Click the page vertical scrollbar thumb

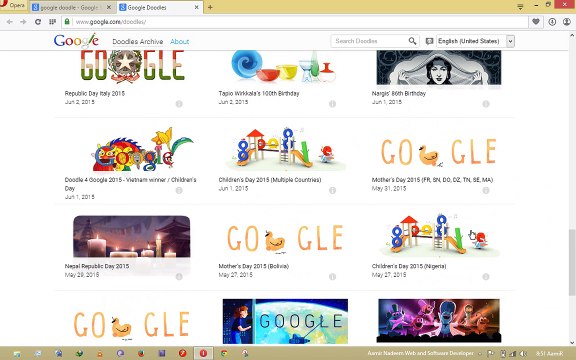tap(572, 262)
